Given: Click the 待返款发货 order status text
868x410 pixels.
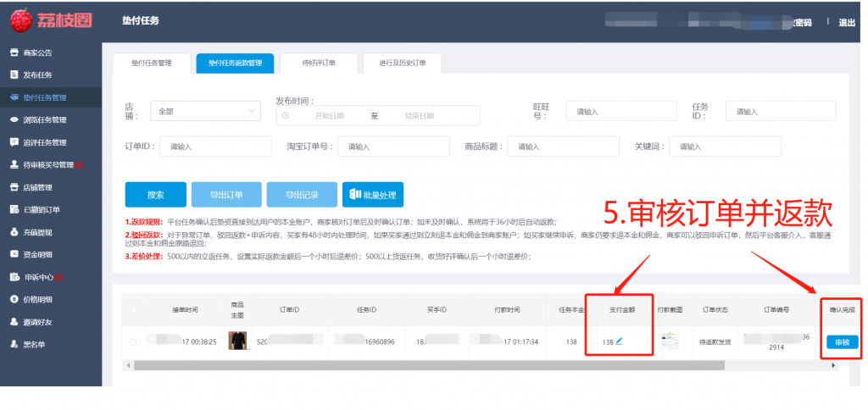Looking at the screenshot, I should 715,342.
